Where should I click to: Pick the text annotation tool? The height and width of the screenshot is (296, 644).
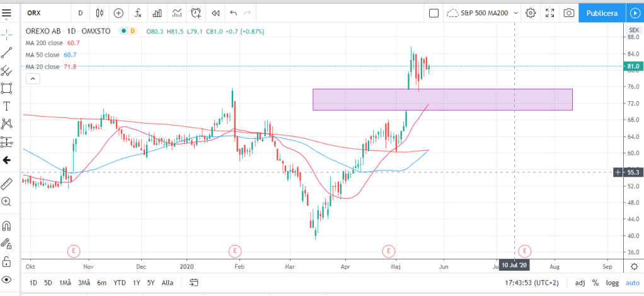7,105
